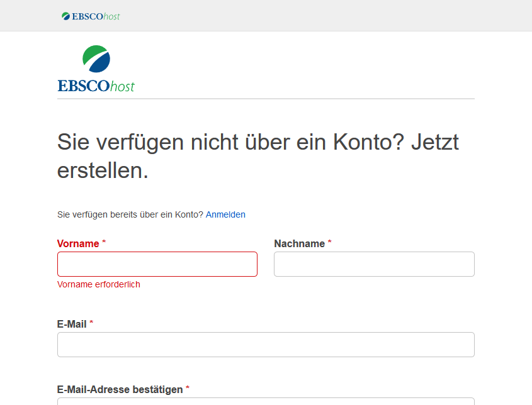Activate the E-Mail-Adresse bestätigen input field
The image size is (532, 405).
tap(266, 401)
